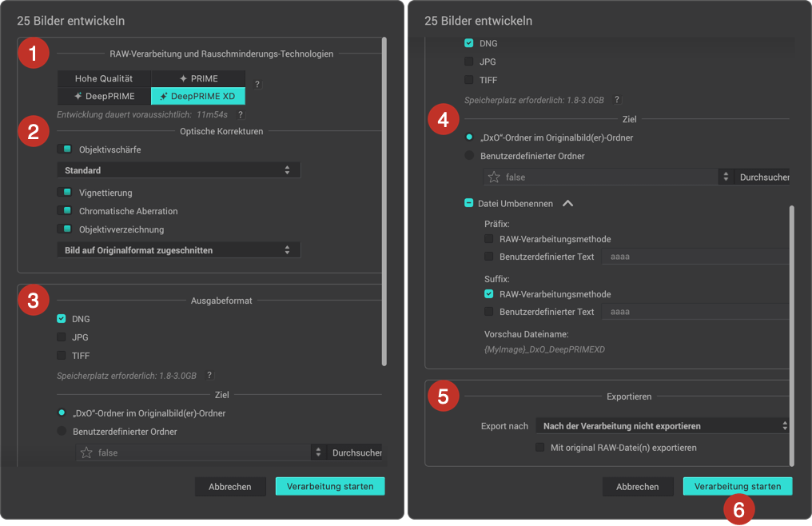The image size is (812, 526).
Task: Select DeepPRIME processing mode
Action: [104, 96]
